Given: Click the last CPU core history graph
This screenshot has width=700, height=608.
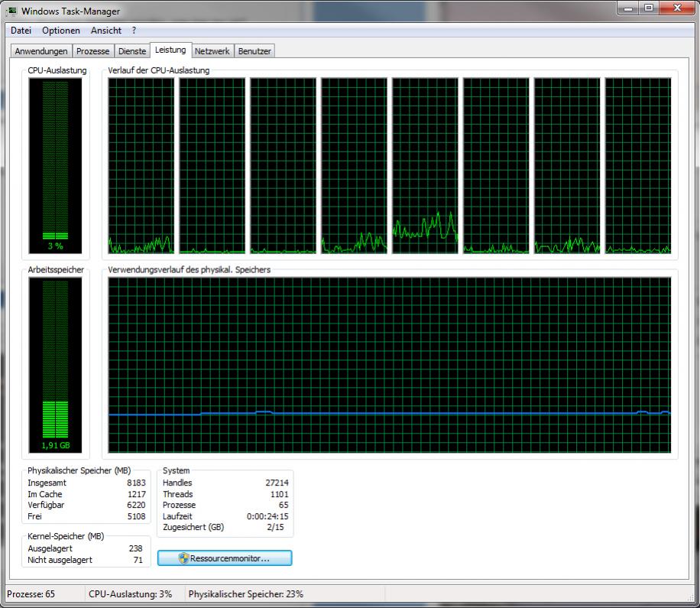Looking at the screenshot, I should 638,166.
